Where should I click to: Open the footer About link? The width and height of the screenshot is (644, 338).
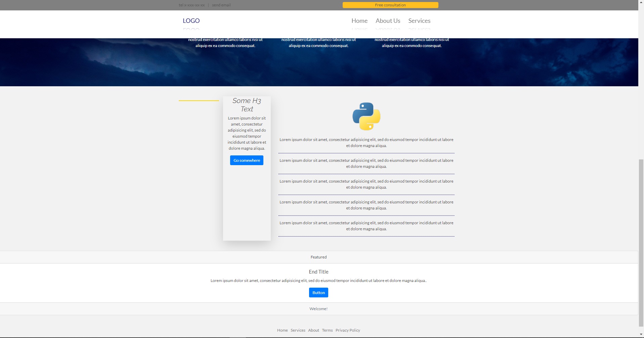[x=313, y=330]
